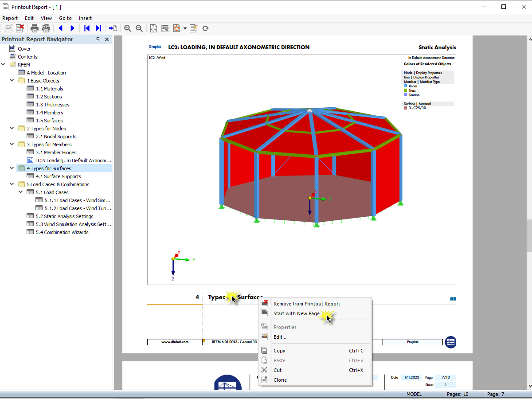Go to previous page arrow
This screenshot has height=399, width=532.
tap(60, 28)
